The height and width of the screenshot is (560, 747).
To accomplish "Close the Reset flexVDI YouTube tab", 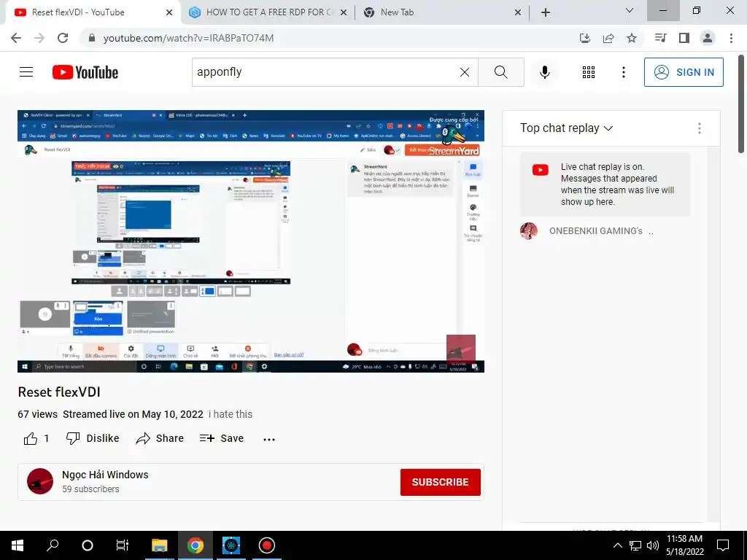I will (x=169, y=12).
